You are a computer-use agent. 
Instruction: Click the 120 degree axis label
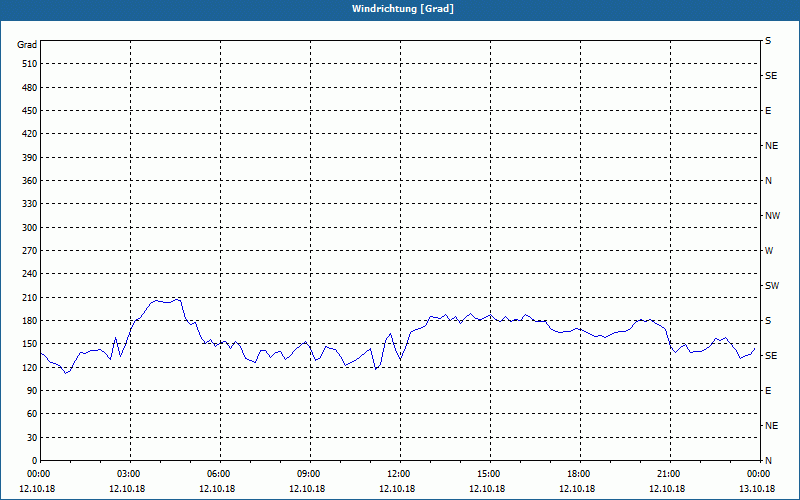click(30, 368)
